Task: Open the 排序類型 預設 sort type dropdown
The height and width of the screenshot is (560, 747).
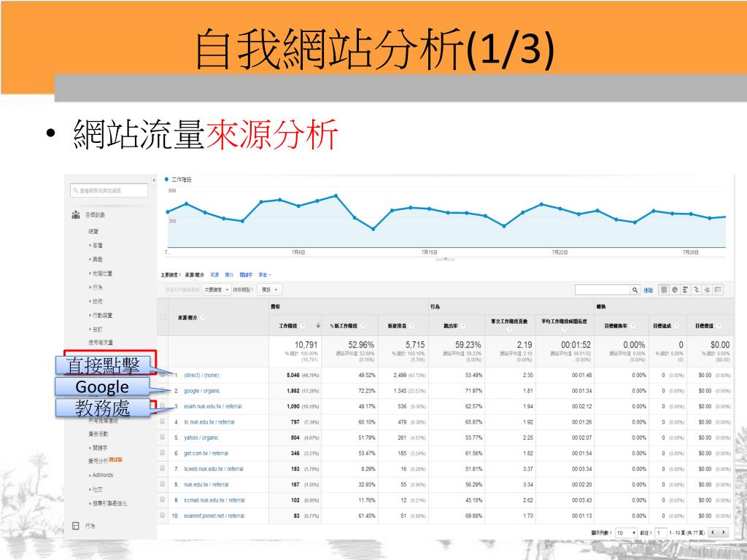Action: coord(270,289)
